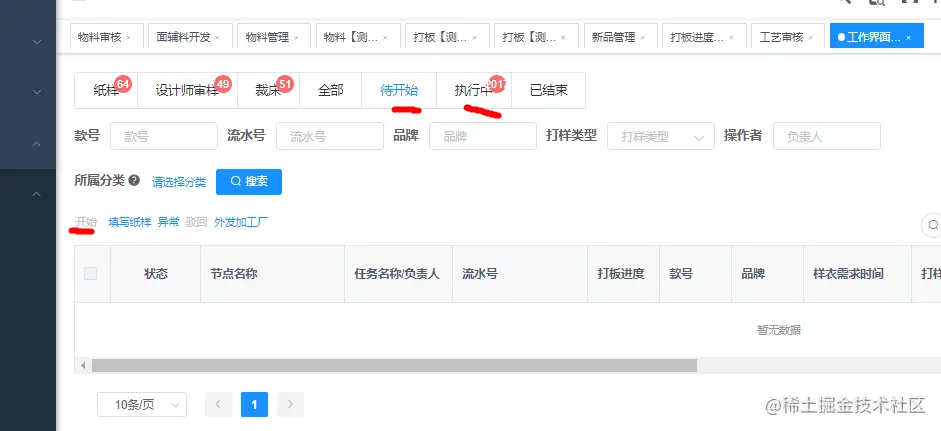Go to the previous page arrow
Image resolution: width=941 pixels, height=431 pixels.
pos(218,405)
